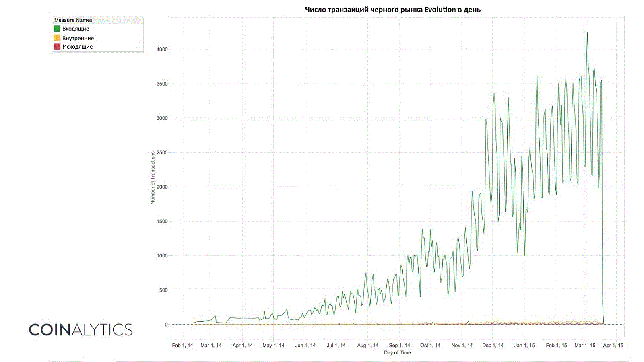
Task: Click the Measure Names legend header
Action: (x=73, y=20)
